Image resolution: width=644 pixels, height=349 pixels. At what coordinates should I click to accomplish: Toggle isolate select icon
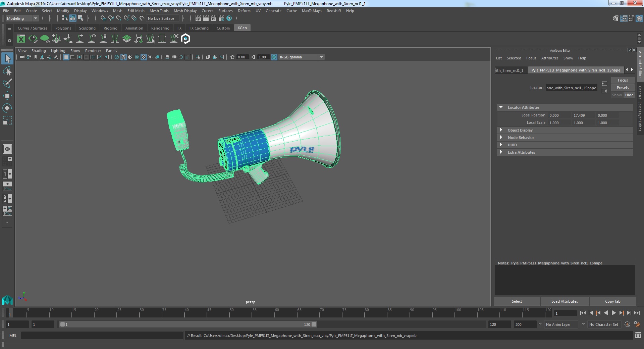(x=198, y=57)
